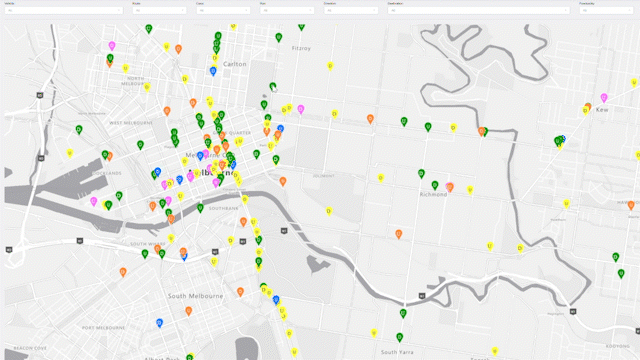Click the green marker under the hand cursor
This screenshot has width=640, height=360.
(x=273, y=87)
